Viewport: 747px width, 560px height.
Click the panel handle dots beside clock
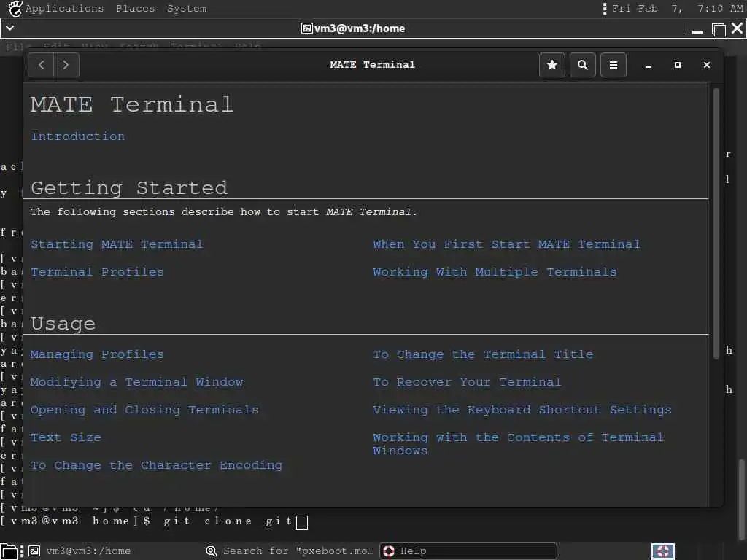coord(605,9)
